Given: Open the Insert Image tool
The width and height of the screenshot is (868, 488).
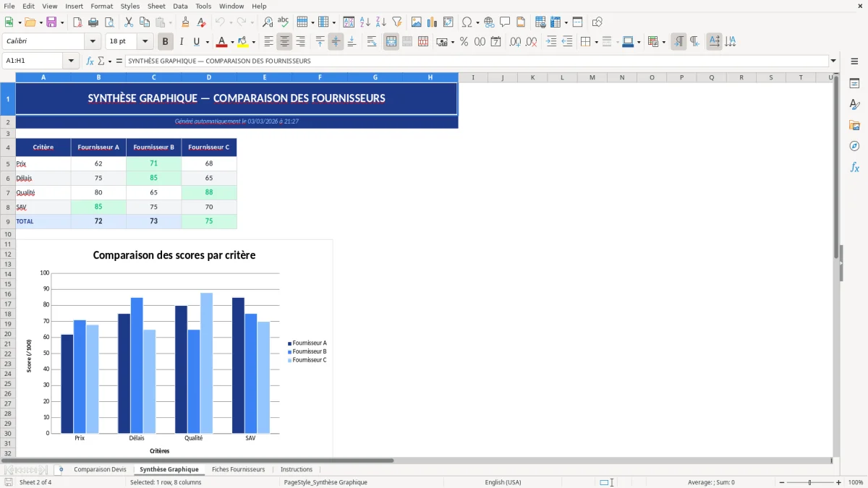Looking at the screenshot, I should point(417,21).
